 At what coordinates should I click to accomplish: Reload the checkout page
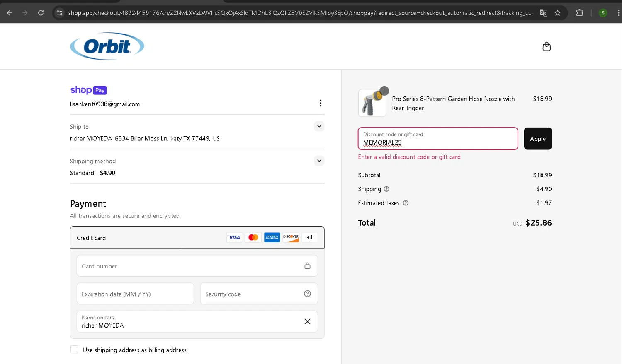click(x=41, y=13)
